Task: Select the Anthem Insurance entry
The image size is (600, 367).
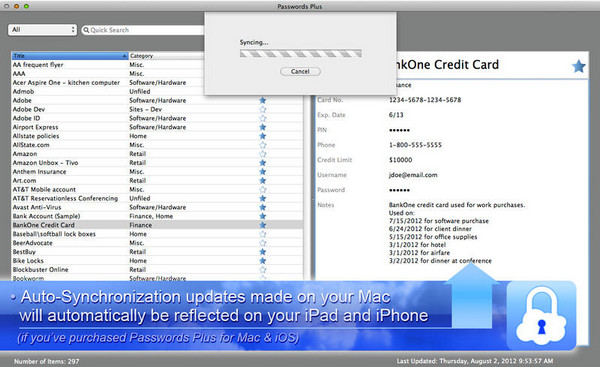Action: click(39, 171)
